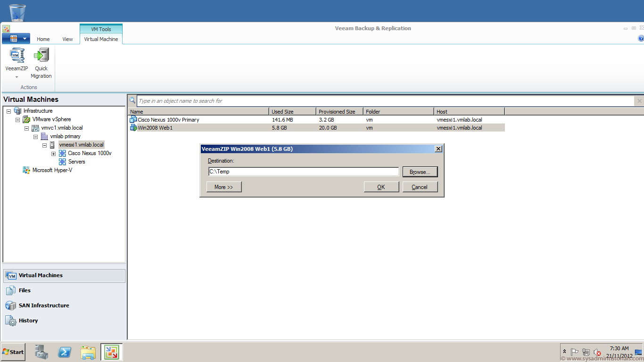
Task: Cancel the VeeamZIP dialog
Action: click(420, 187)
